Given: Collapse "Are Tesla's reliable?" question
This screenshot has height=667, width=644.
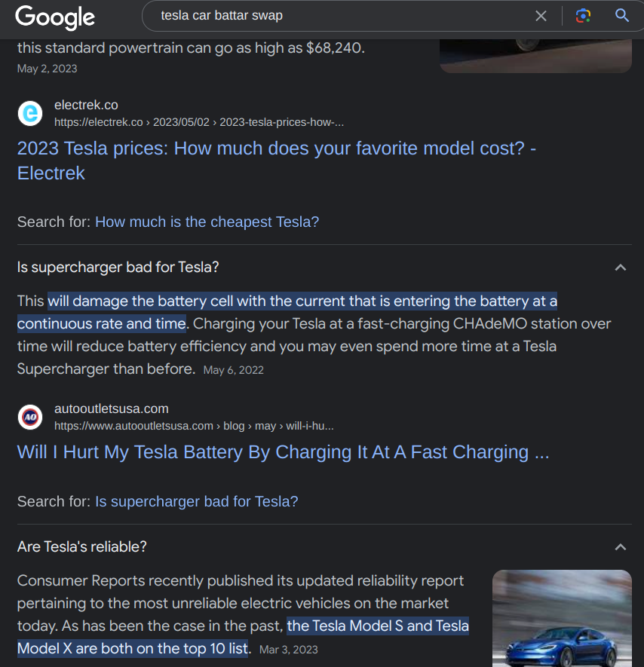Looking at the screenshot, I should (x=620, y=547).
